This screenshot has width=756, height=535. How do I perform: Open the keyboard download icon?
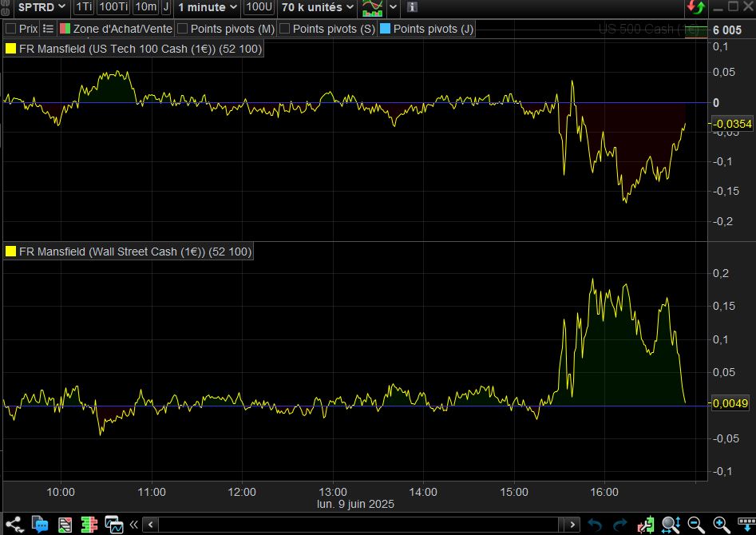click(746, 525)
